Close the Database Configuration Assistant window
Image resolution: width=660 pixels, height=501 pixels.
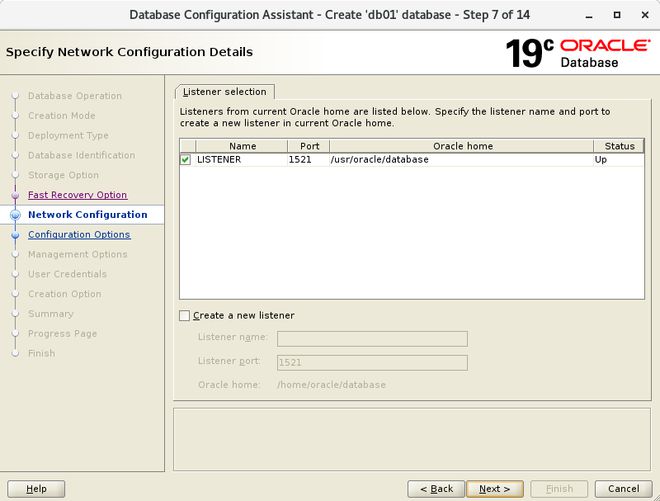pyautogui.click(x=645, y=15)
